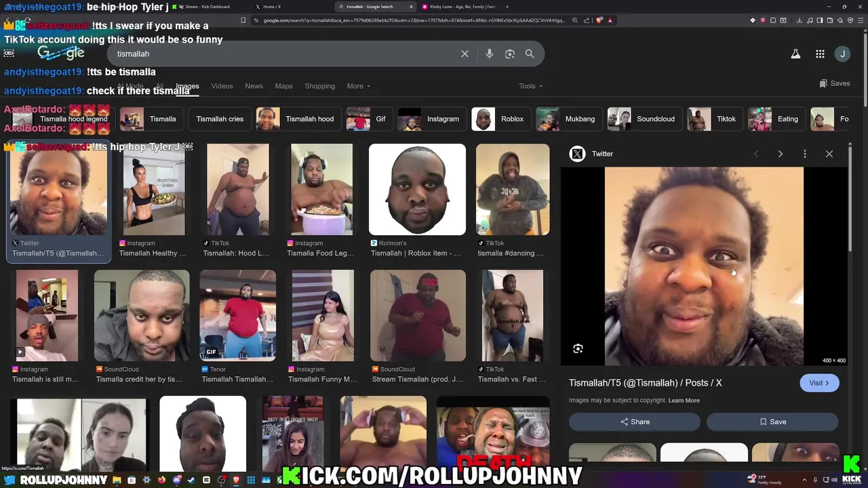
Task: Filter images by Instagram chip
Action: coord(432,119)
